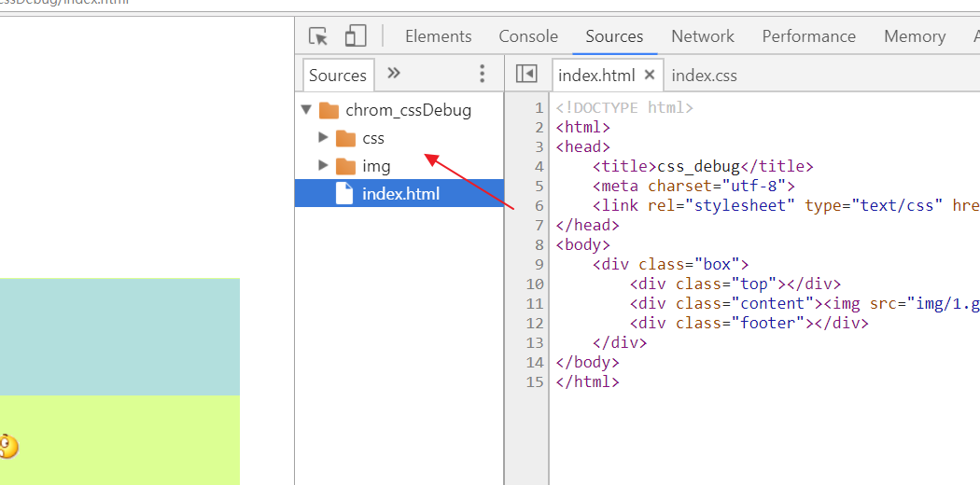Image resolution: width=980 pixels, height=485 pixels.
Task: Click the emoji image on the page
Action: point(8,446)
